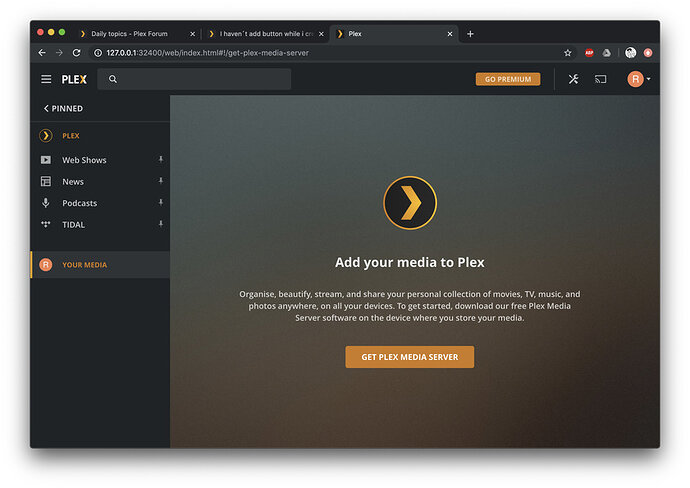Image resolution: width=690 pixels, height=488 pixels.
Task: Click the GO PREMIUM button
Action: point(508,79)
